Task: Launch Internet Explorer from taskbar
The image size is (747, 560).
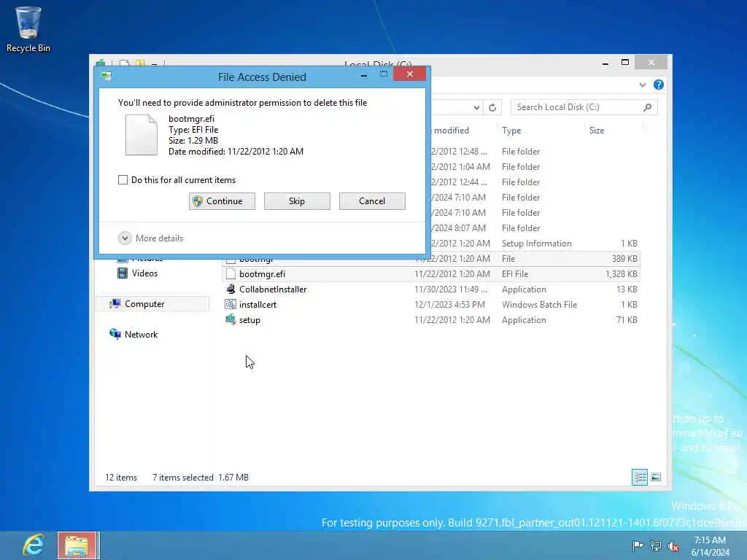Action: click(34, 545)
